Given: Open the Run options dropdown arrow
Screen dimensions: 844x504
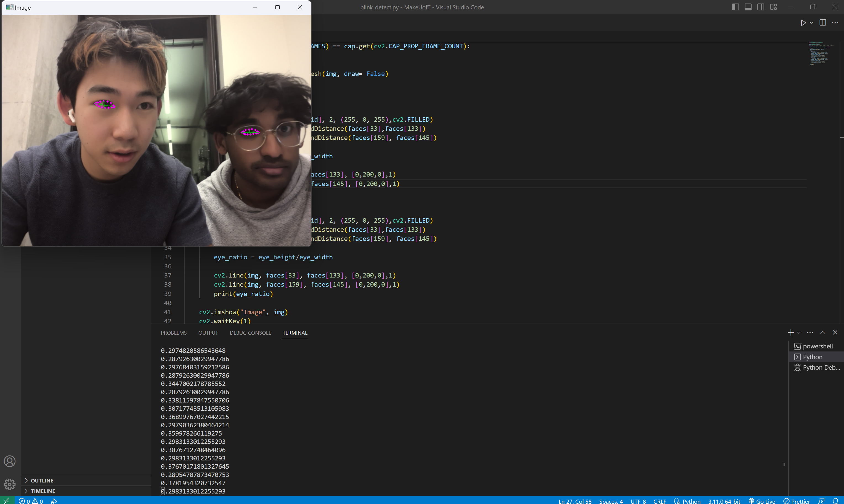Looking at the screenshot, I should pyautogui.click(x=811, y=23).
